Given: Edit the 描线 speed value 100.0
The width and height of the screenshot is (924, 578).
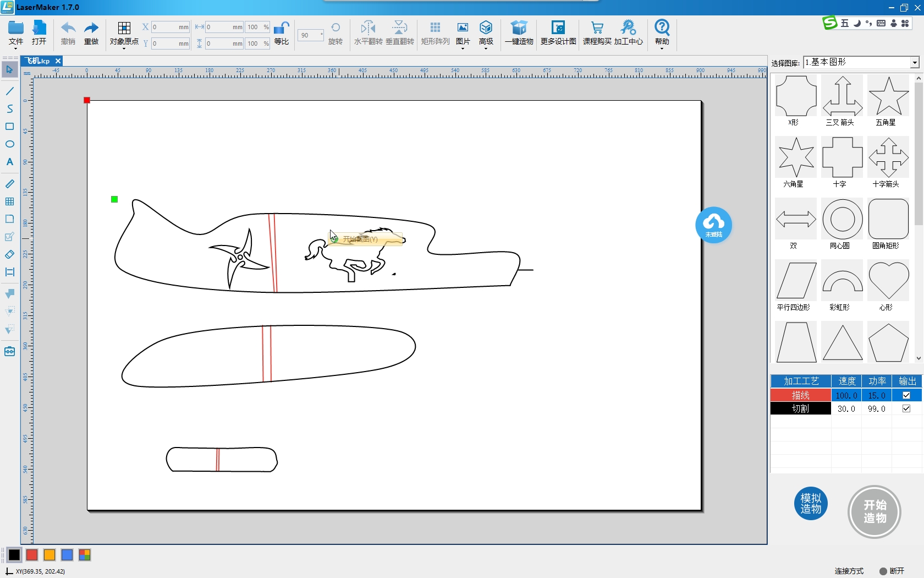Looking at the screenshot, I should [846, 395].
